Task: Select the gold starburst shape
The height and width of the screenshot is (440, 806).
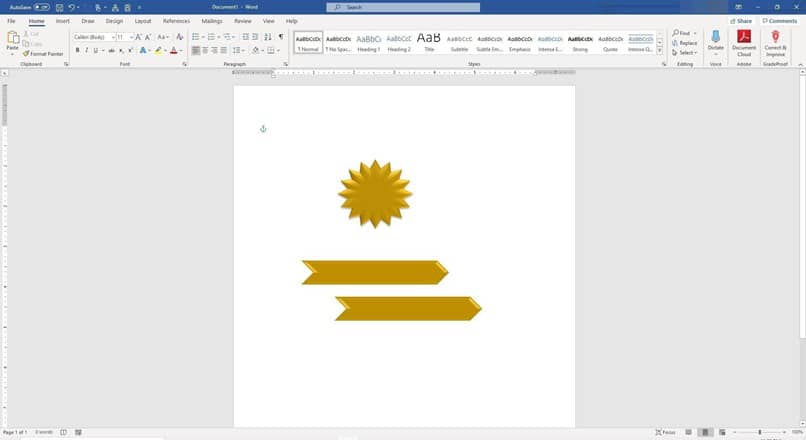Action: point(375,194)
